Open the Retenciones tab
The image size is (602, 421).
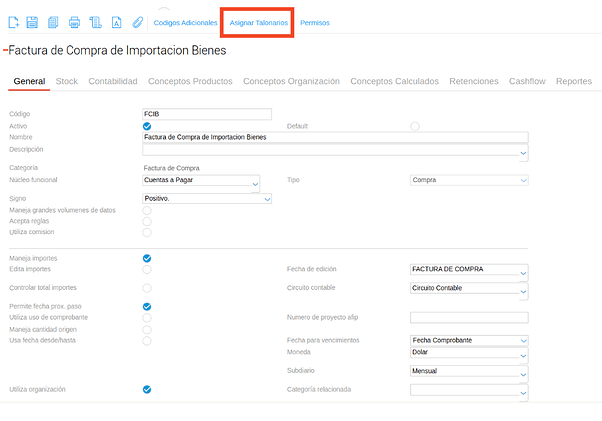(x=474, y=81)
